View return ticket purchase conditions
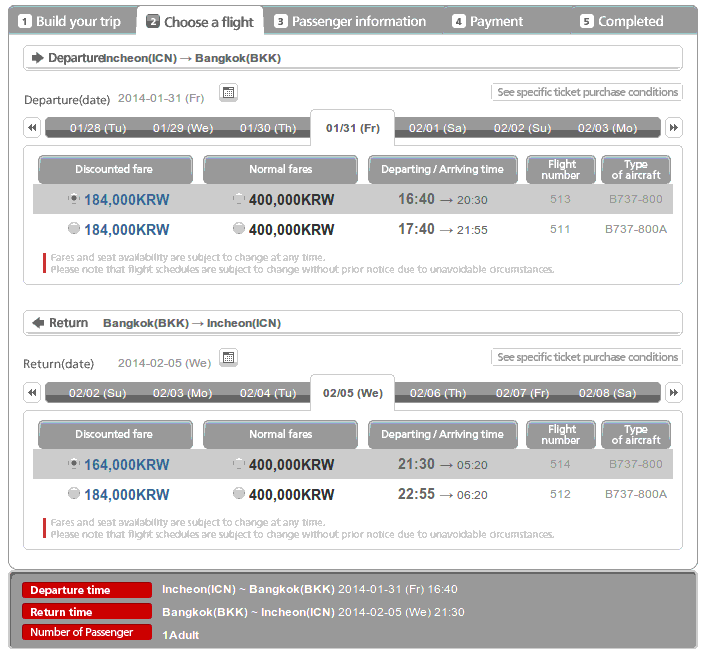Image resolution: width=703 pixels, height=649 pixels. click(587, 357)
